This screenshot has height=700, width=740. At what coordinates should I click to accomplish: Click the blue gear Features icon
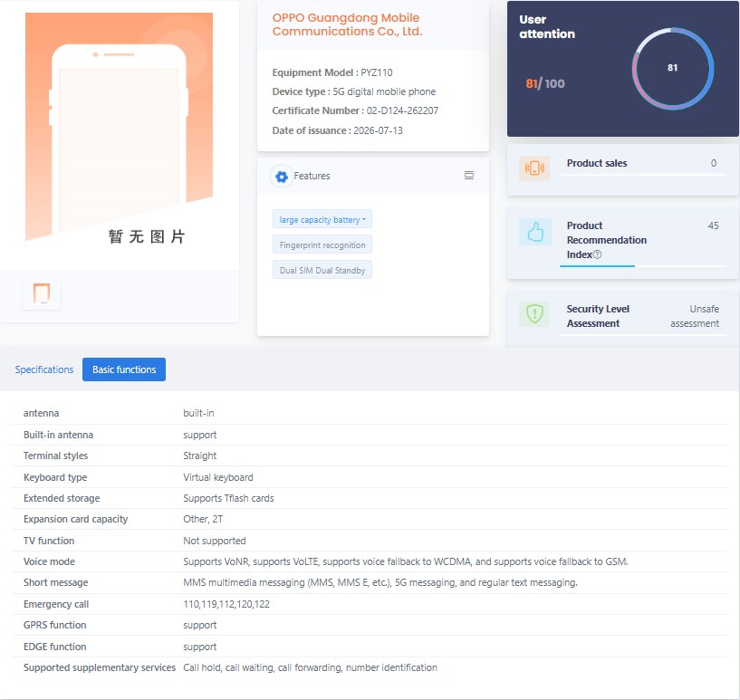(x=282, y=177)
